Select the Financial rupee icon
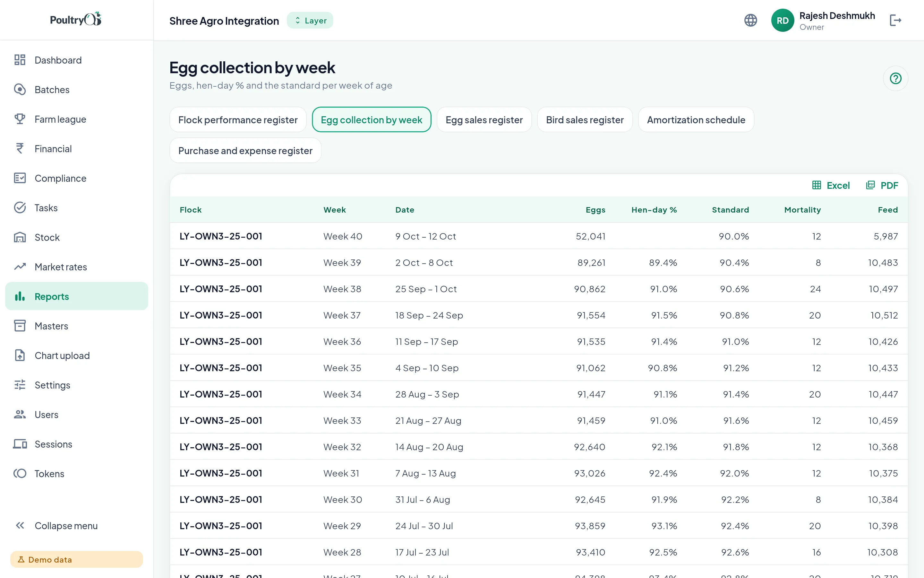The width and height of the screenshot is (924, 578). click(x=20, y=148)
